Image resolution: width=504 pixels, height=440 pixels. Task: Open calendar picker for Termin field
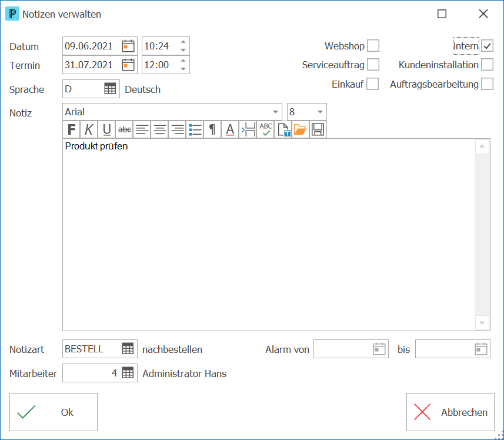click(x=128, y=65)
